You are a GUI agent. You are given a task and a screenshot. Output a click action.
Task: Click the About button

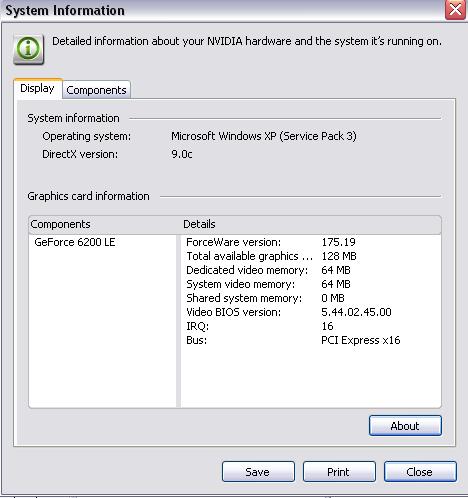click(405, 426)
